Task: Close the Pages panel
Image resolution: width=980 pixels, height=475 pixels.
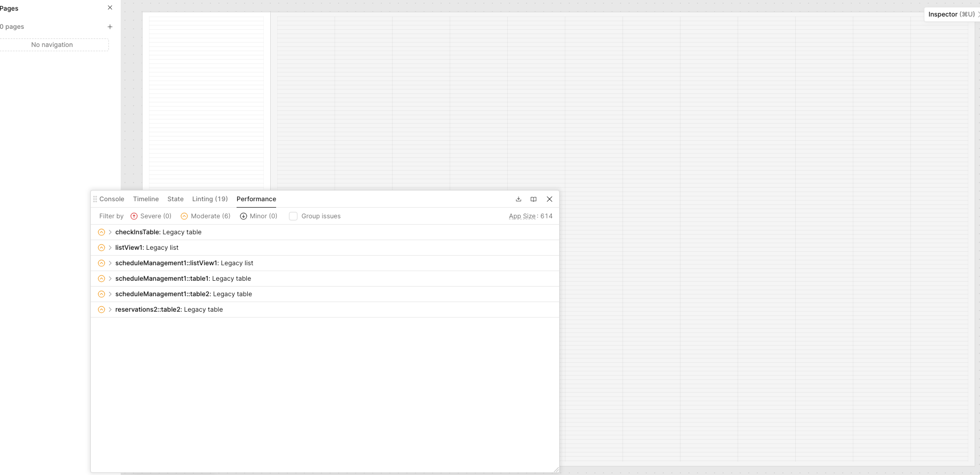Action: [110, 7]
